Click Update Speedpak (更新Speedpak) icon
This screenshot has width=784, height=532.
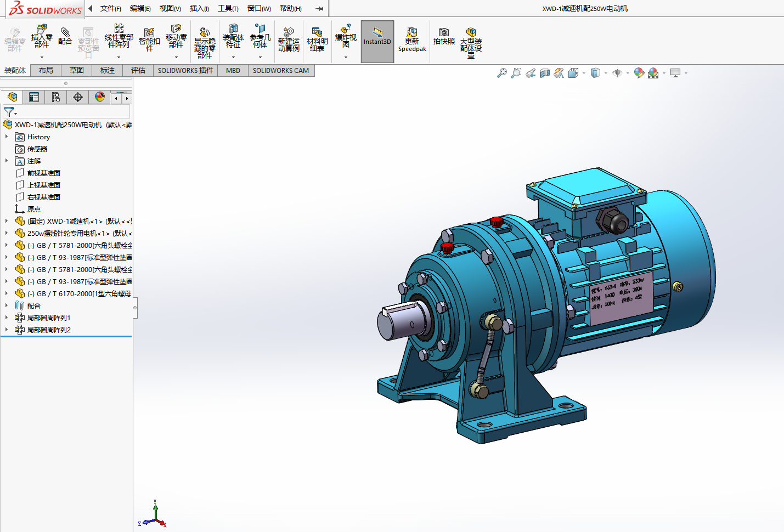[x=412, y=39]
